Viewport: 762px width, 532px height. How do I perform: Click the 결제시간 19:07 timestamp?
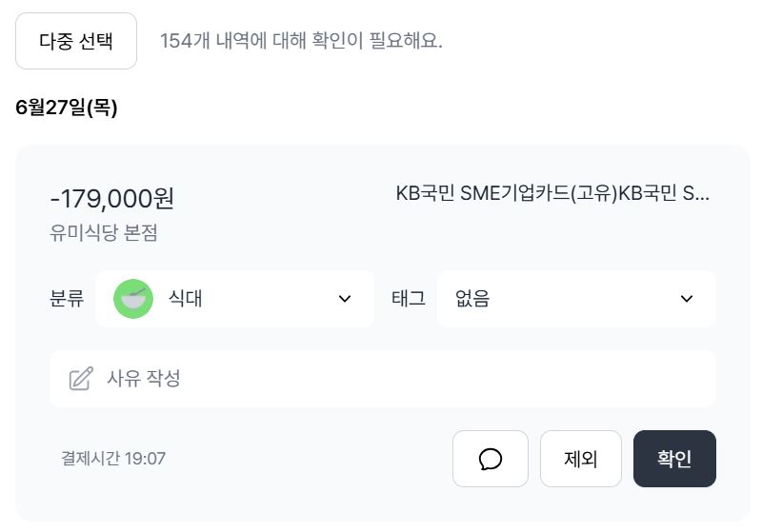pyautogui.click(x=113, y=459)
